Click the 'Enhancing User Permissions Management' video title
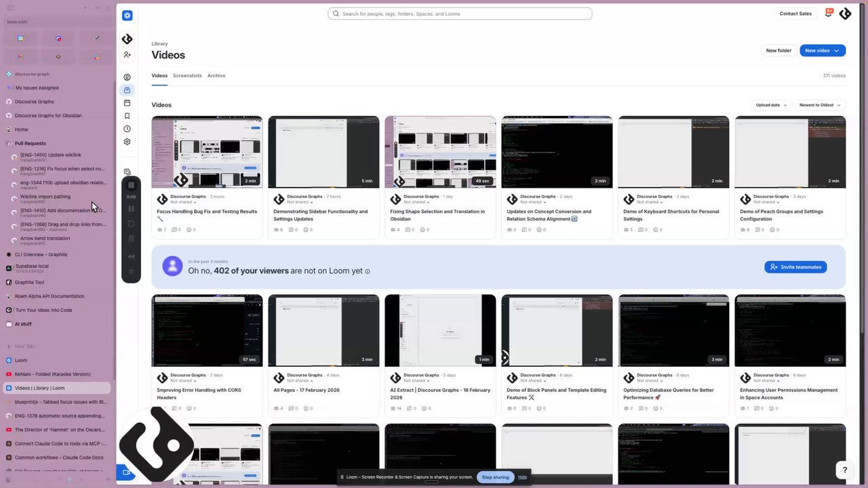868x488 pixels. point(789,394)
